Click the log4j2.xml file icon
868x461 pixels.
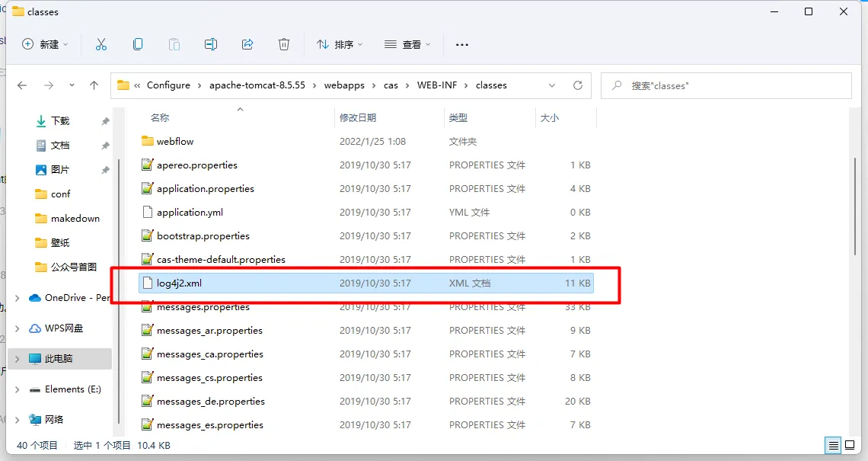click(x=147, y=283)
